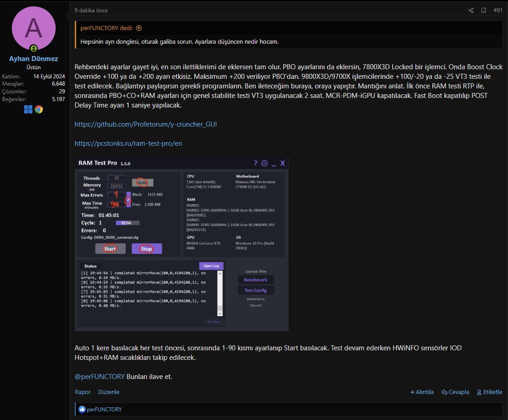The image size is (508, 420).
Task: Open the @perFUNCTORY mention link
Action: tap(99, 377)
